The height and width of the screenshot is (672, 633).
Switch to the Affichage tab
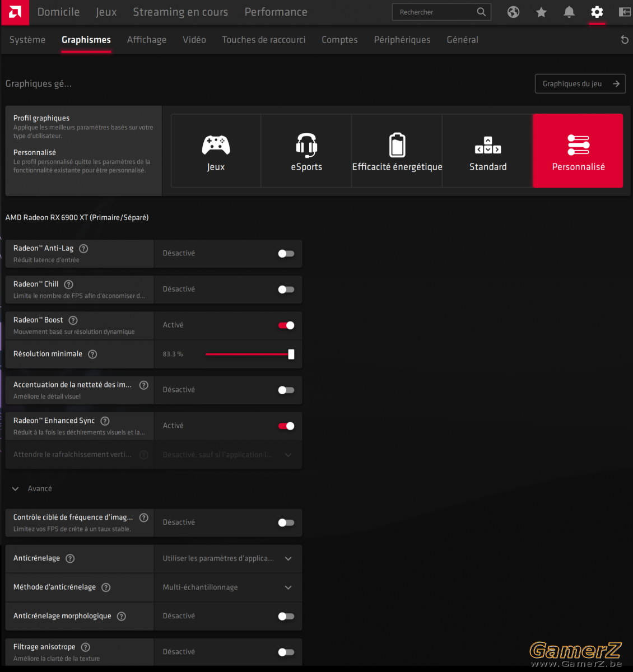coord(147,40)
